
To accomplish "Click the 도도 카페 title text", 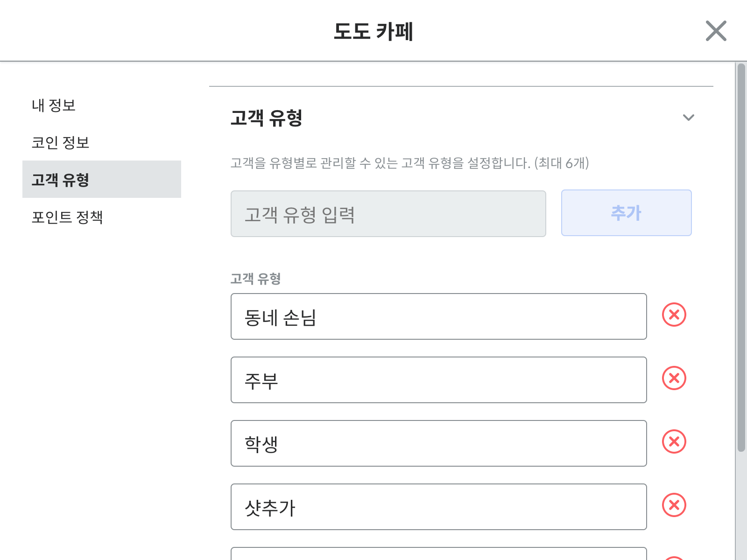I will point(373,31).
